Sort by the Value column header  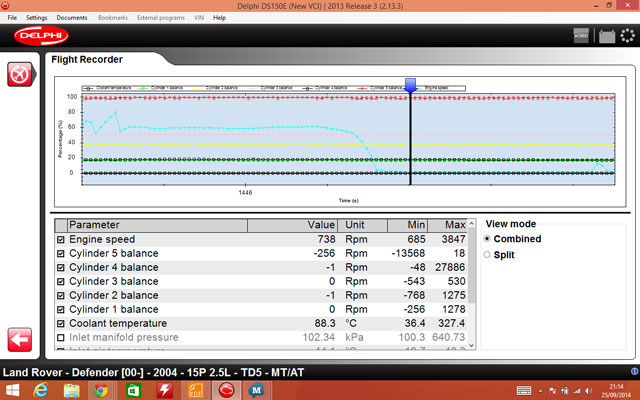point(292,225)
